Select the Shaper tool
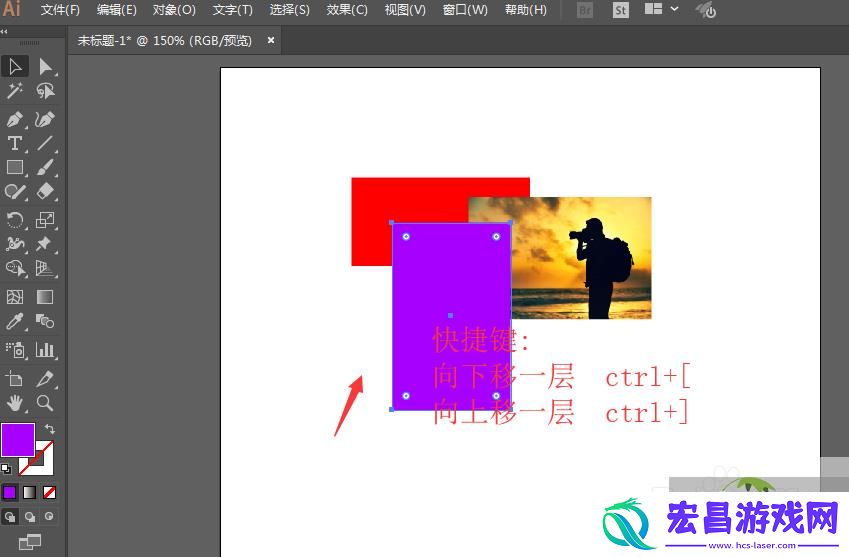 click(15, 191)
